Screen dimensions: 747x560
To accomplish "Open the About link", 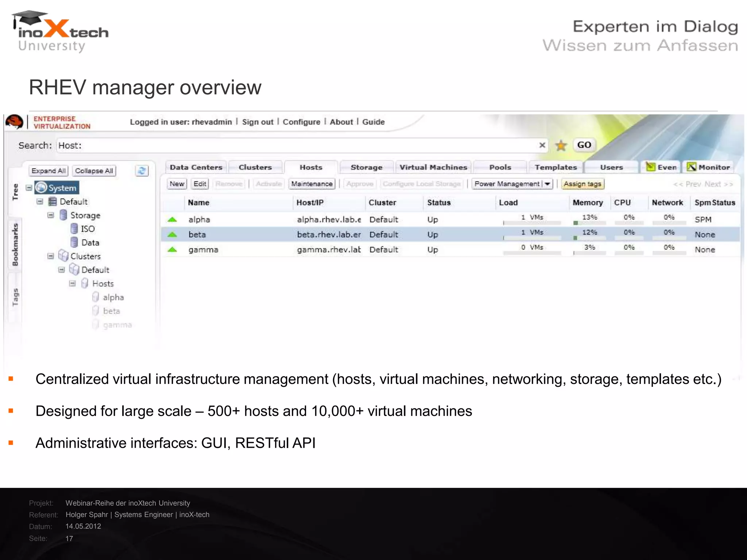I will (x=341, y=122).
